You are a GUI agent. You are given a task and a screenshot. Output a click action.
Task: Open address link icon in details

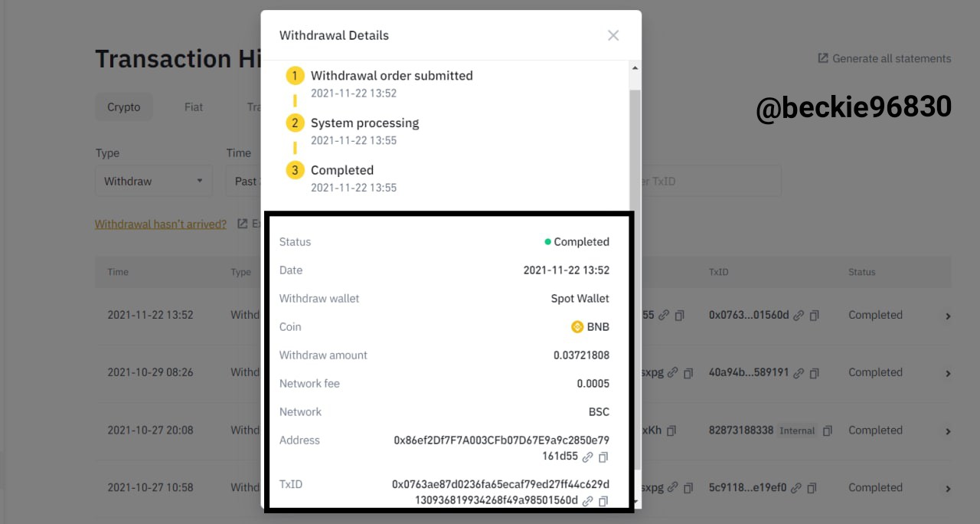coord(587,457)
